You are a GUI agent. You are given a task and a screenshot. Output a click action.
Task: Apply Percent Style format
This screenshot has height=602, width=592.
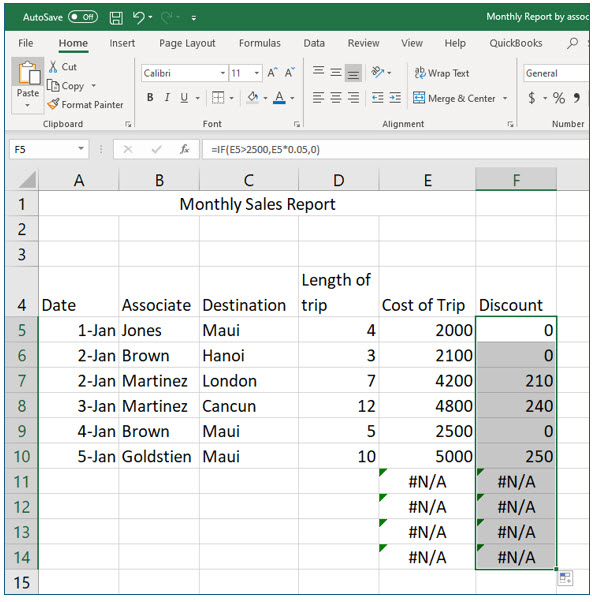coord(559,98)
